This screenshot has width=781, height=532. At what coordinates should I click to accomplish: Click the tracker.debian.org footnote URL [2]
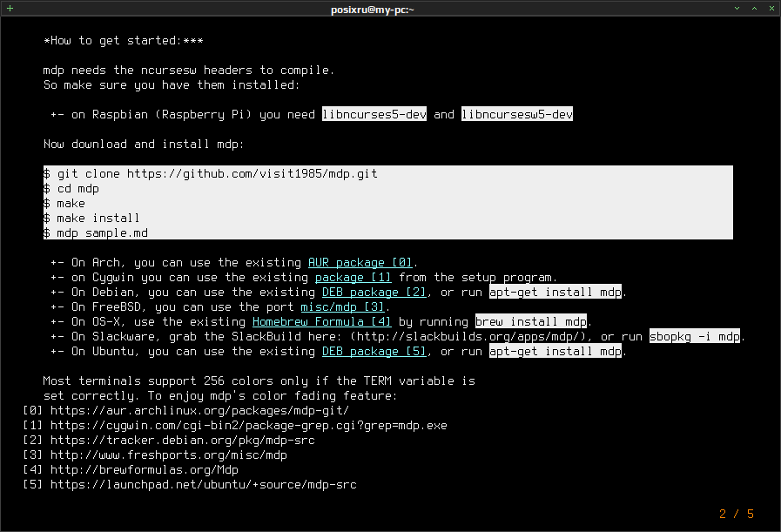click(x=182, y=441)
